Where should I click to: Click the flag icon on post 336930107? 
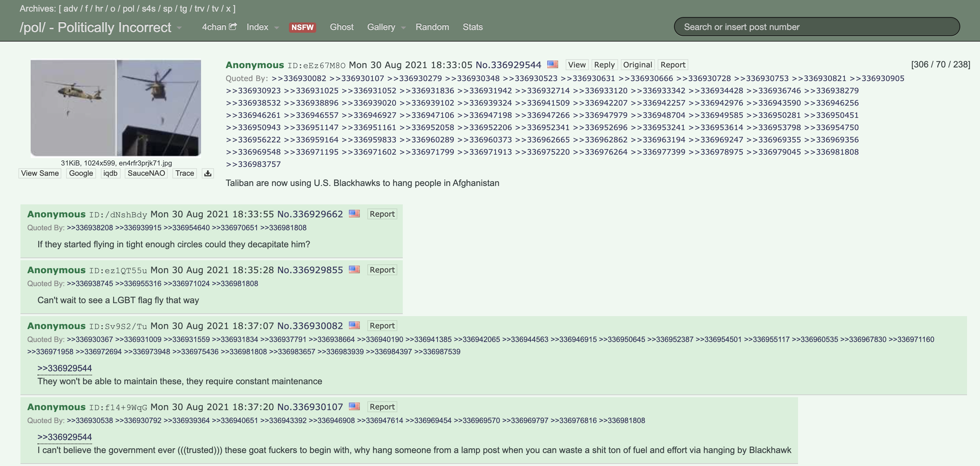pyautogui.click(x=355, y=407)
